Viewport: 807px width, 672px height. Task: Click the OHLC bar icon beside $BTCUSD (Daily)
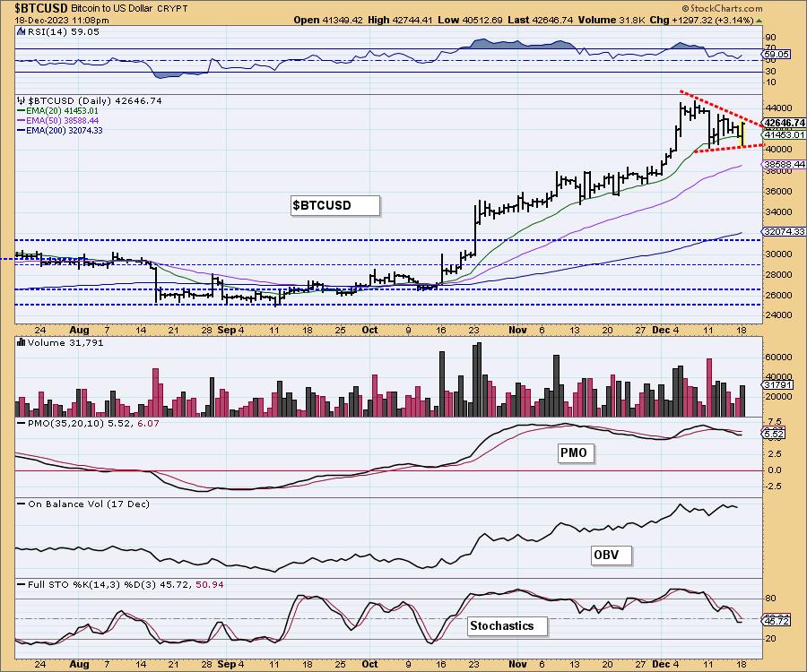(21, 100)
